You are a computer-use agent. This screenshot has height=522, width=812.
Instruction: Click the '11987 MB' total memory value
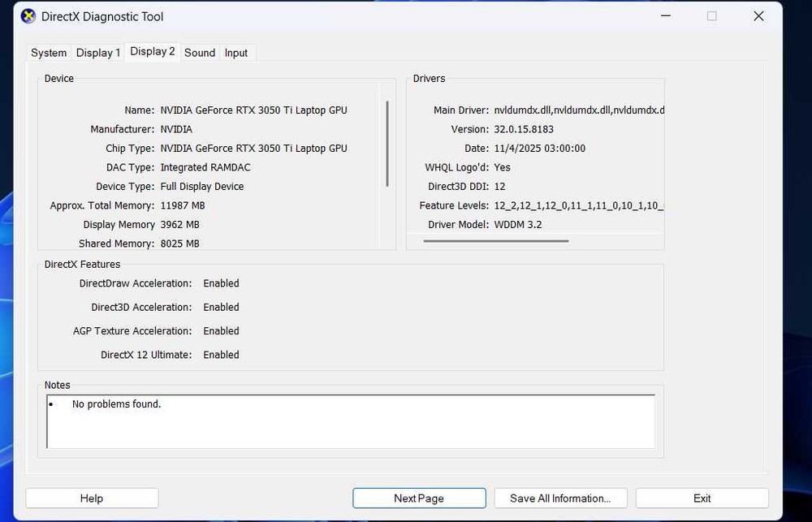[x=183, y=205]
